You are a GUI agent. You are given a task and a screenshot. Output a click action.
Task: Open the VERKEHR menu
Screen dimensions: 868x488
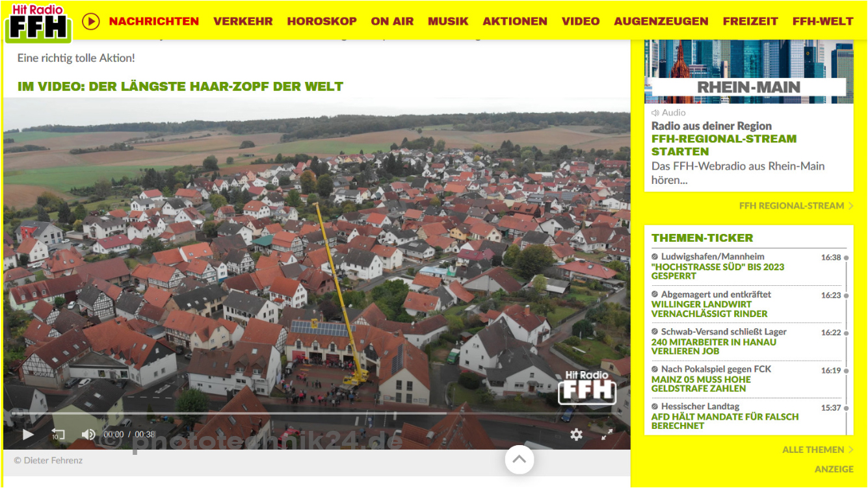pyautogui.click(x=243, y=21)
